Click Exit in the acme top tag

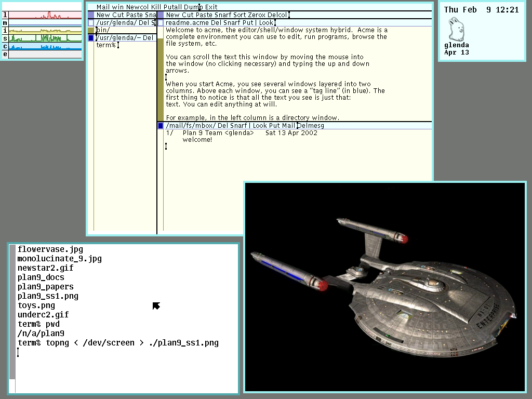click(x=211, y=7)
